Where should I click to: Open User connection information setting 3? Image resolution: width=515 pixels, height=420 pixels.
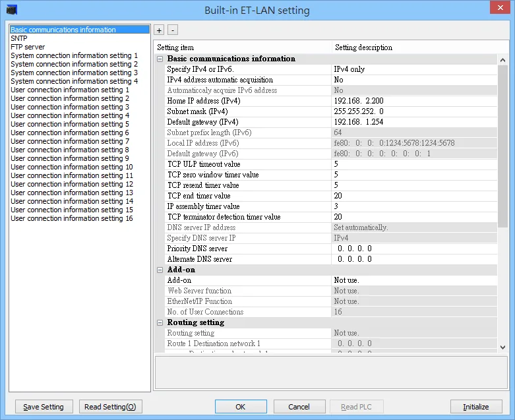(x=70, y=107)
